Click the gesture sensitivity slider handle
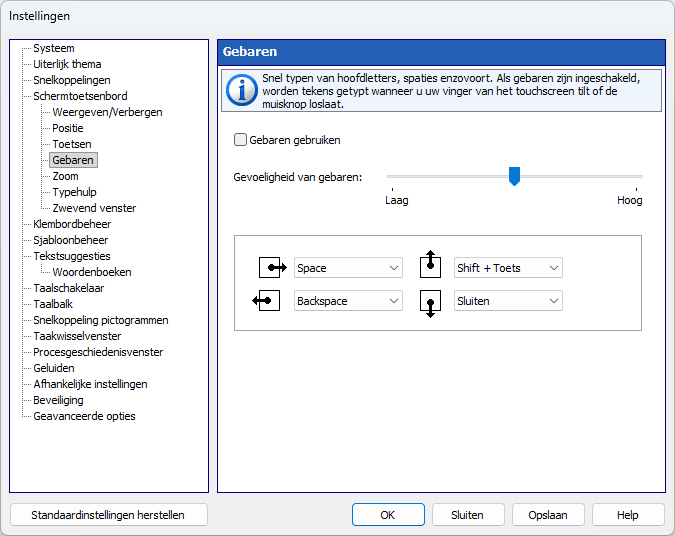675x536 pixels. (514, 177)
